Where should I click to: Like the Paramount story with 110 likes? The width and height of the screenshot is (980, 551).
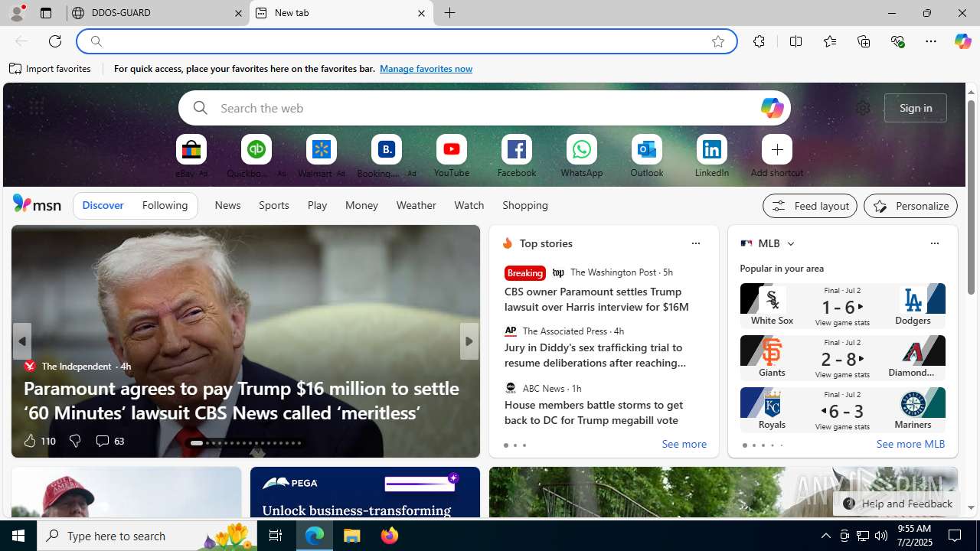[x=39, y=441]
